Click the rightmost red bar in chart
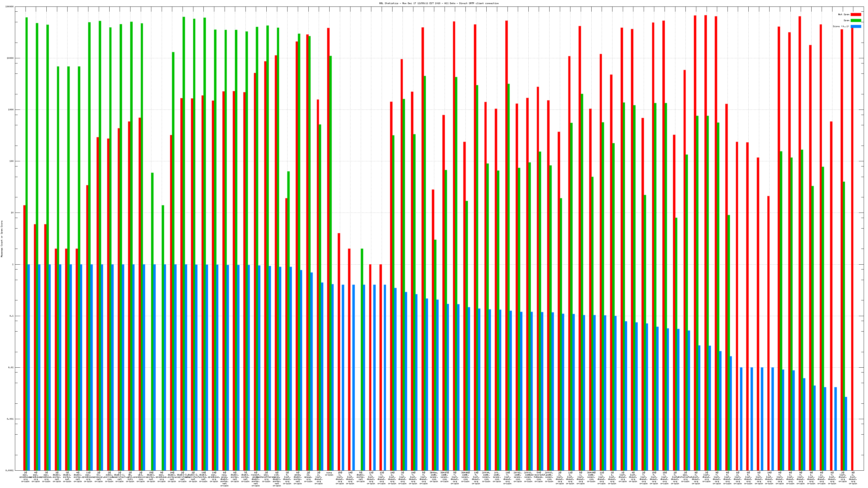868x488 pixels. click(853, 236)
